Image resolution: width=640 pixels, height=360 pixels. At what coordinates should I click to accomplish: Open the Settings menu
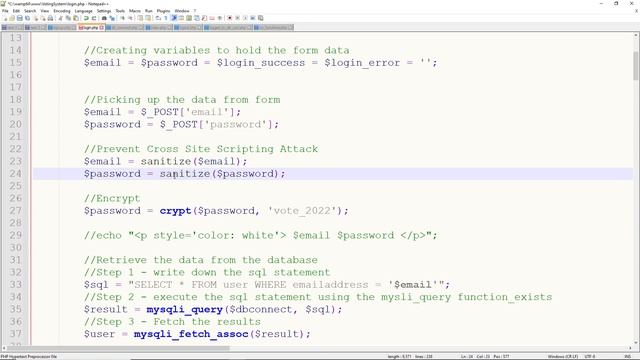pos(104,11)
